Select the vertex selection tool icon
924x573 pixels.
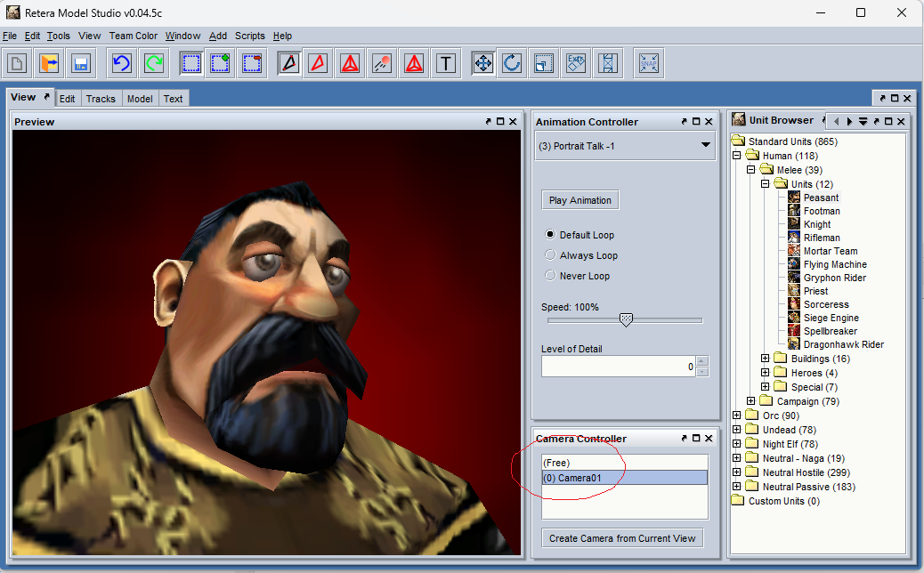[289, 63]
